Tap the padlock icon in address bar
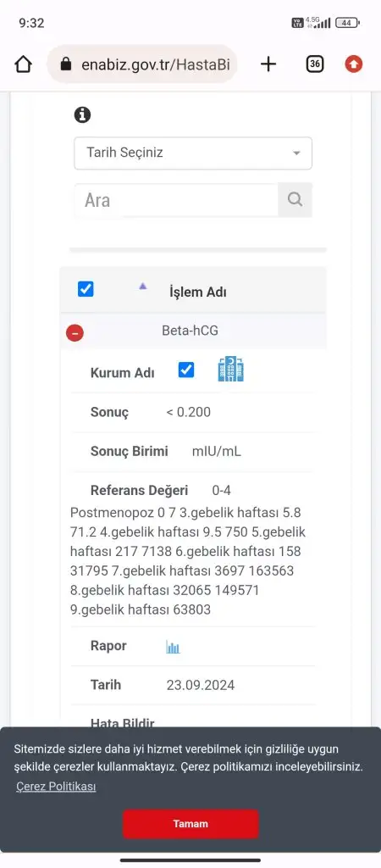 (x=66, y=64)
